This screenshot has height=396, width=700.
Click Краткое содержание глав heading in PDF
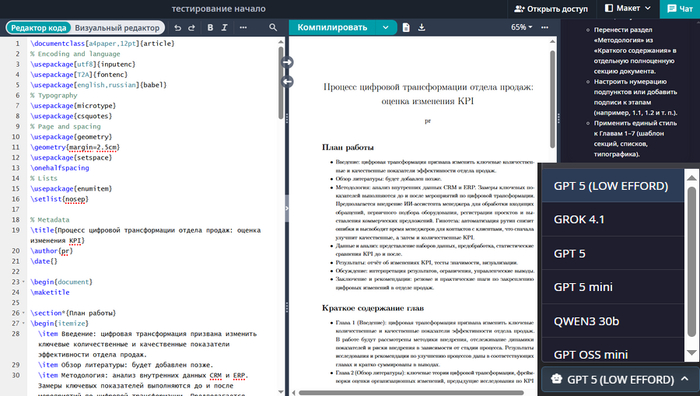[373, 308]
